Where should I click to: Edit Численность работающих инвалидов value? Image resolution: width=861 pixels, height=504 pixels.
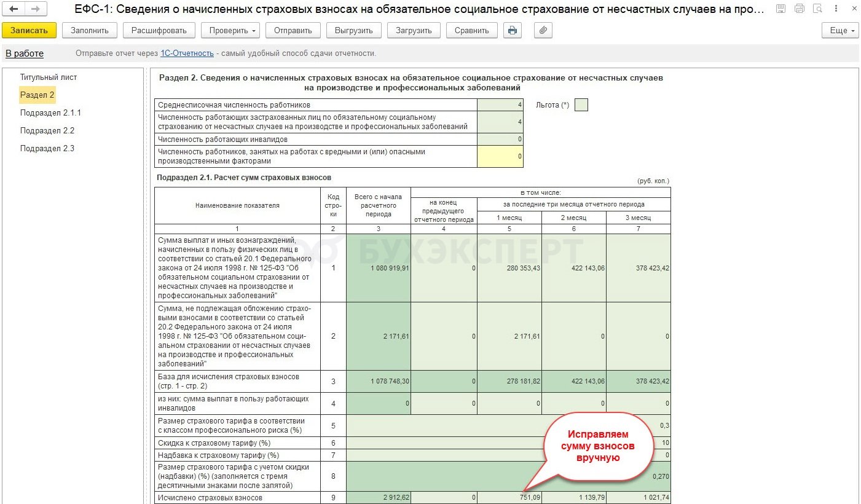click(x=500, y=140)
